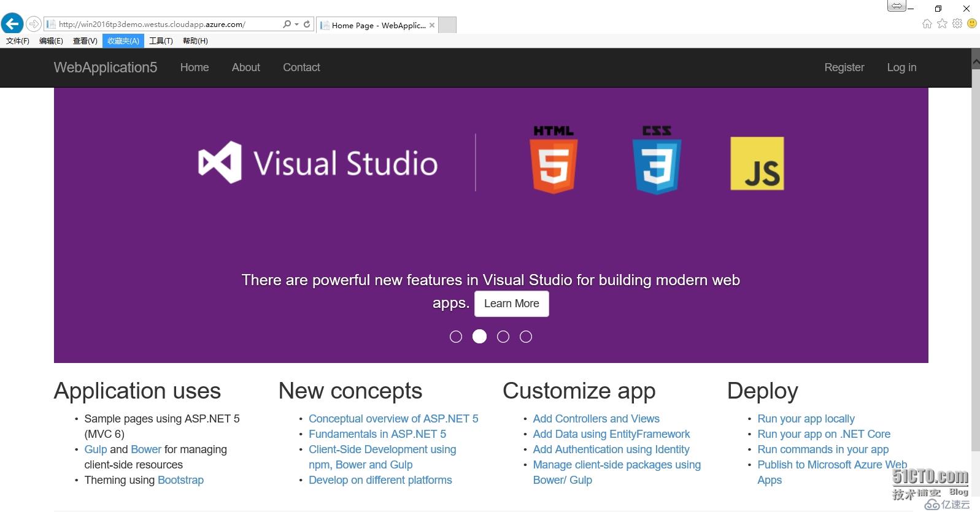Click the yellow smiley feedback icon
980x512 pixels.
972,23
